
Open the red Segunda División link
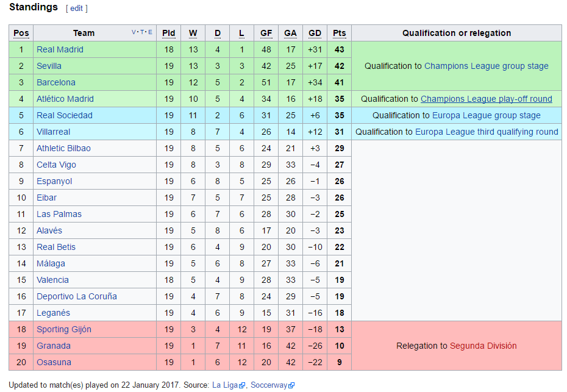(483, 346)
